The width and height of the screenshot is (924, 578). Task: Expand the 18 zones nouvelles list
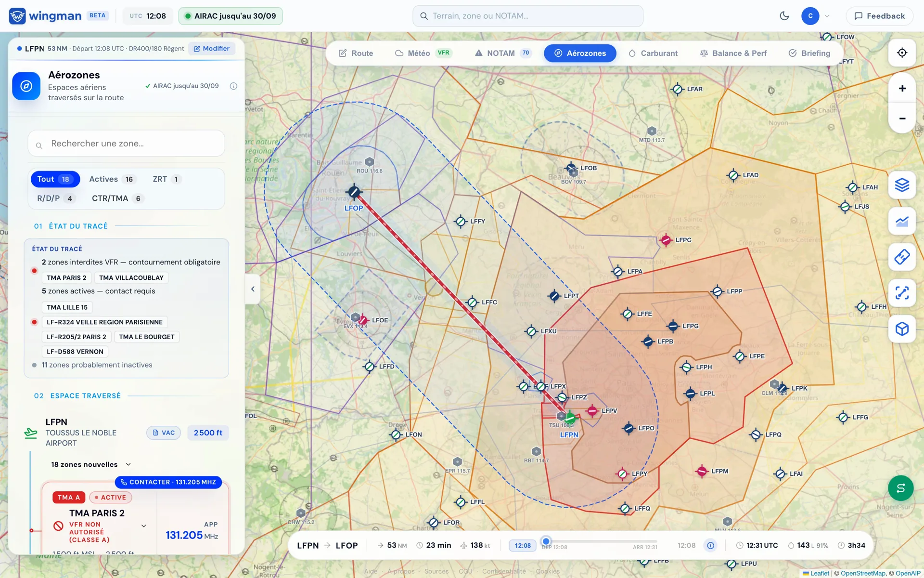pyautogui.click(x=91, y=464)
